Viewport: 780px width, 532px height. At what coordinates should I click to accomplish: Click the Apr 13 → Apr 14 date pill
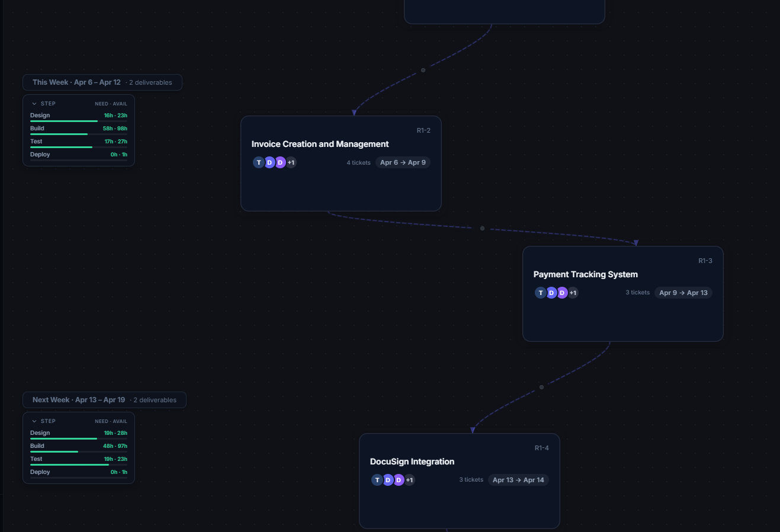tap(518, 480)
